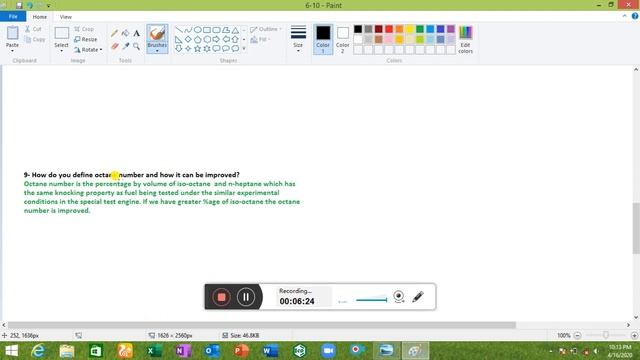640x360 pixels.
Task: Click the Crop button
Action: coord(84,29)
